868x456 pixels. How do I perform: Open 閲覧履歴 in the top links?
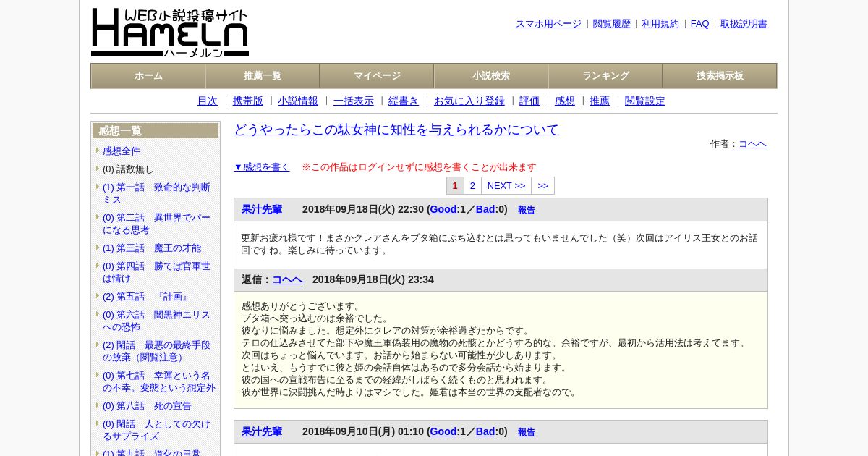click(x=612, y=24)
